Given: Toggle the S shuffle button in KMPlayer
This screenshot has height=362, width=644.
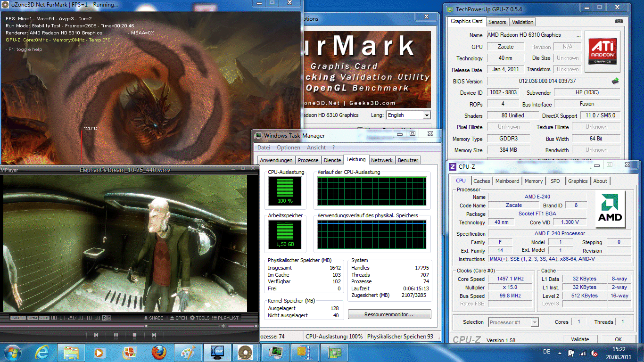Looking at the screenshot, I should tap(109, 318).
